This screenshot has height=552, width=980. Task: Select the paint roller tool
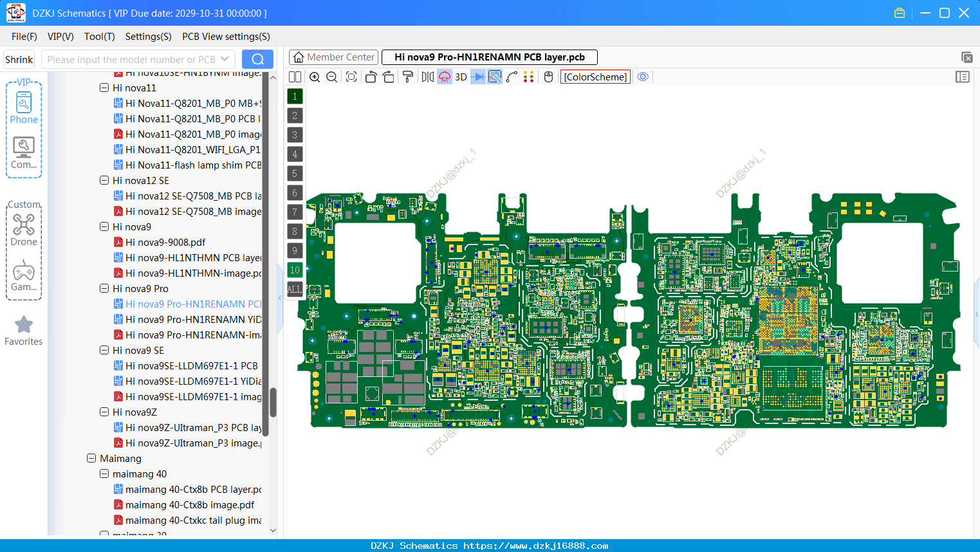[408, 77]
